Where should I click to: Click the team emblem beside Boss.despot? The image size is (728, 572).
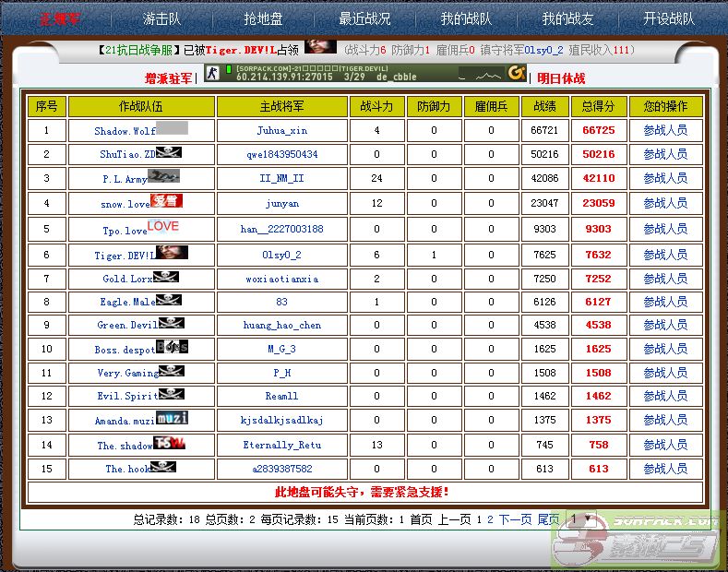pyautogui.click(x=172, y=347)
